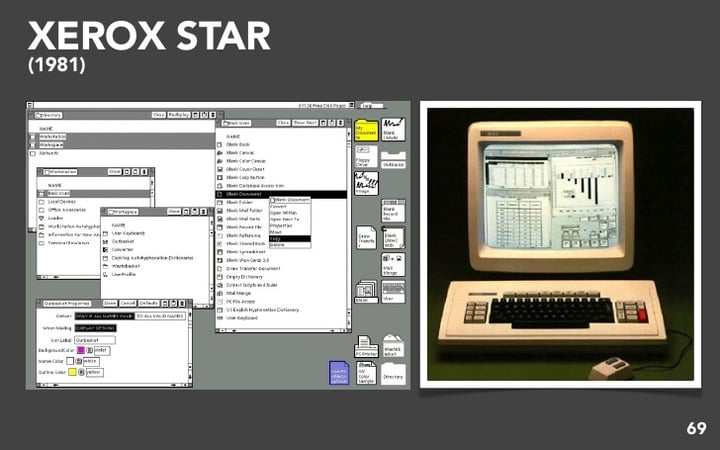Select the scribbled Image desktop icon

[366, 183]
